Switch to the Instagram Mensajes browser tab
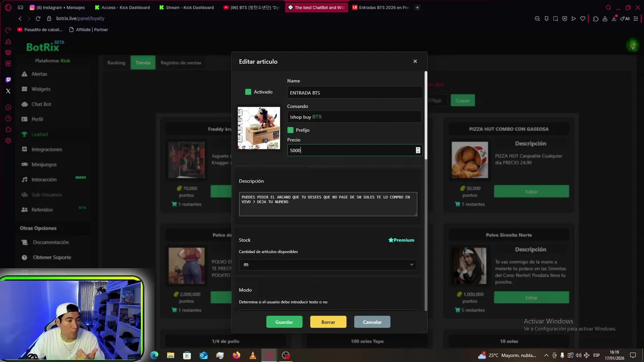 click(57, 8)
